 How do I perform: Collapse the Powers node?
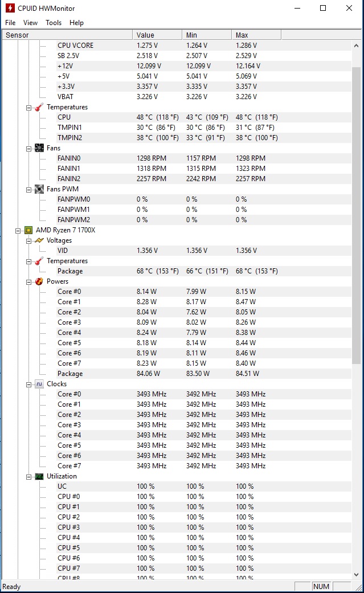pos(28,282)
